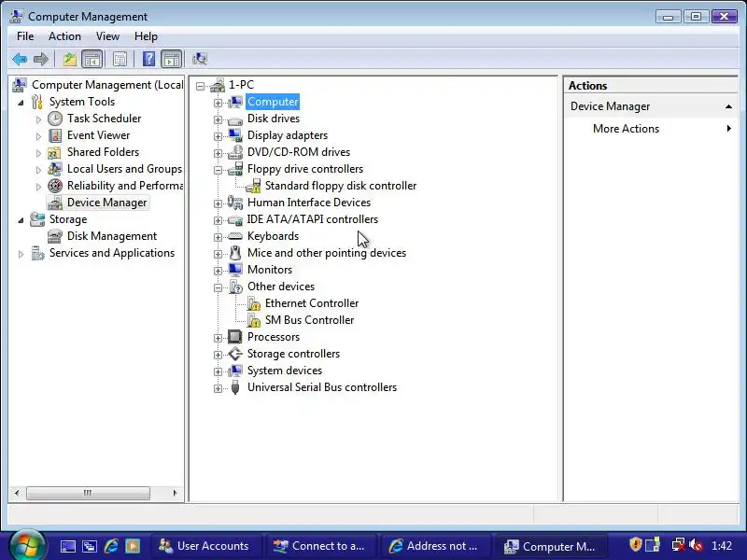The height and width of the screenshot is (560, 747).
Task: Click the Disk Management icon
Action: point(55,236)
